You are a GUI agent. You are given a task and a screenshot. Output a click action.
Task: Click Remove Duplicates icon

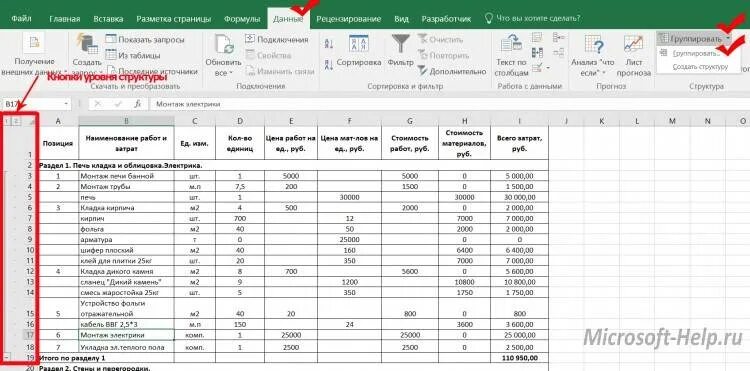tap(537, 53)
